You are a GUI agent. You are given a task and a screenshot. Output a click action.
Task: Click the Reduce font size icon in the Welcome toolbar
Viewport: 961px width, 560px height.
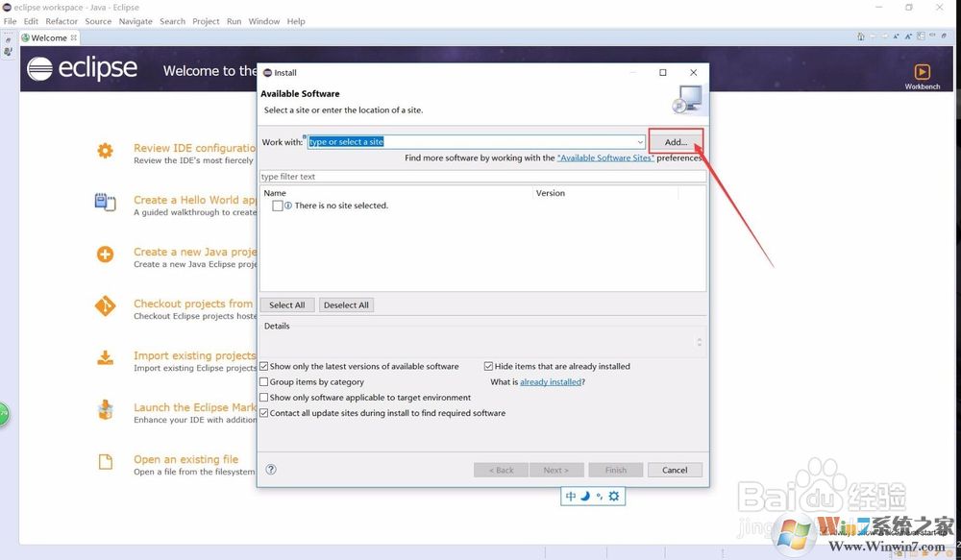[896, 37]
